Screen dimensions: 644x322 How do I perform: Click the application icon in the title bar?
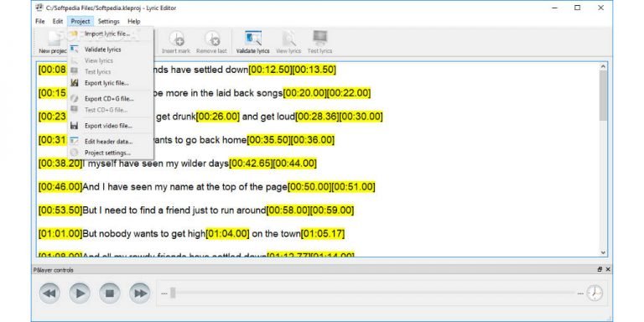point(39,8)
